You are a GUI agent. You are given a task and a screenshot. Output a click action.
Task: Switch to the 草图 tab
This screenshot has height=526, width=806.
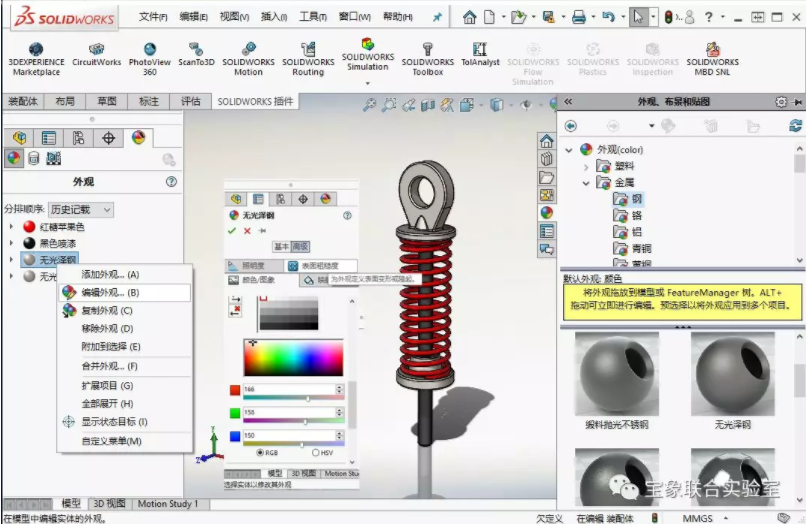(107, 101)
